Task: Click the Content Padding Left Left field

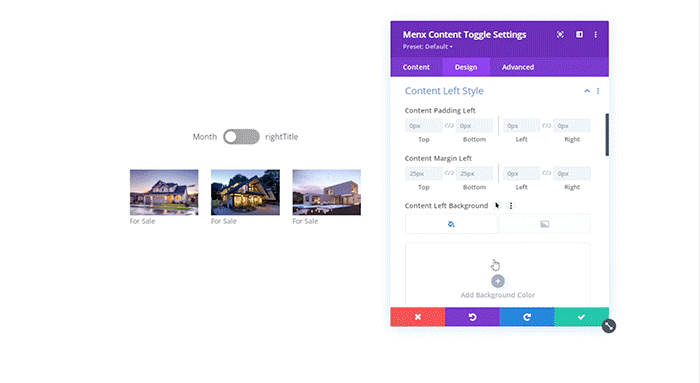Action: coord(521,126)
